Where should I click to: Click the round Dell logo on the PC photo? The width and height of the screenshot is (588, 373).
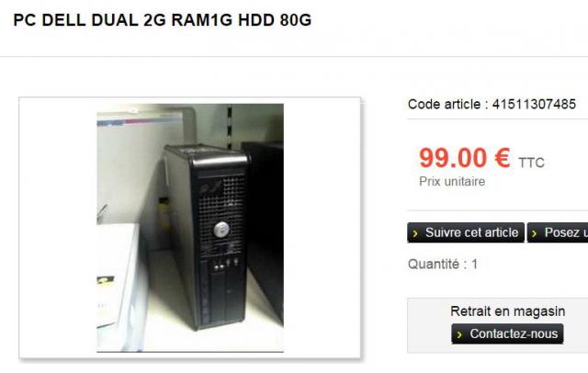tap(221, 229)
